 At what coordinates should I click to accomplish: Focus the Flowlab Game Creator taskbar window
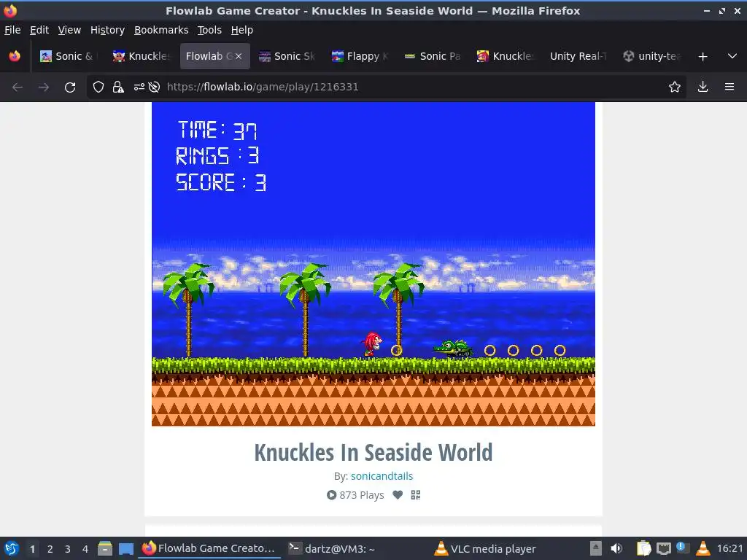click(x=209, y=548)
